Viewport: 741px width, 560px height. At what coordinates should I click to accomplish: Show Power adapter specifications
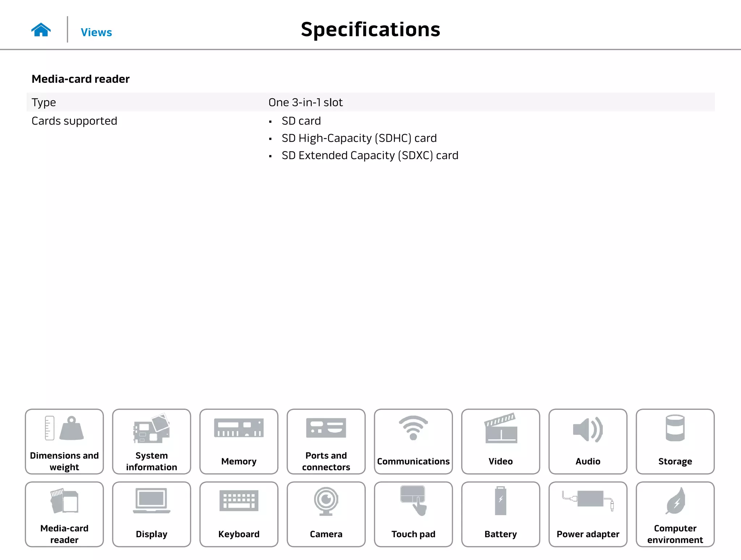pos(588,514)
